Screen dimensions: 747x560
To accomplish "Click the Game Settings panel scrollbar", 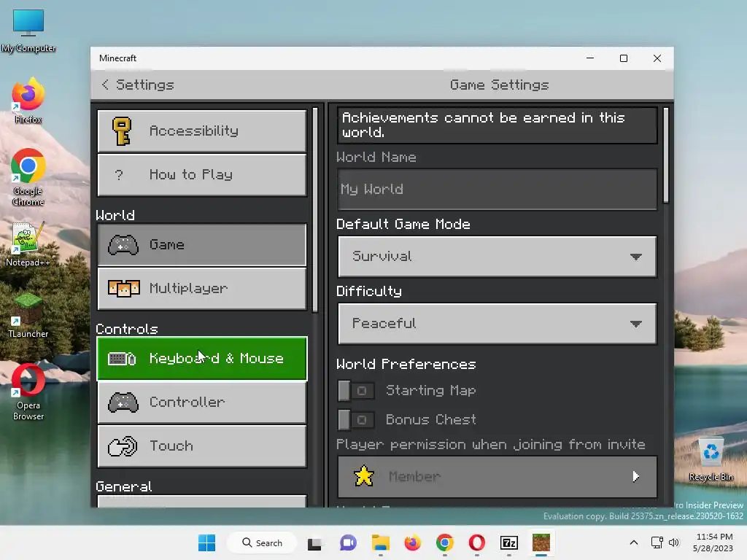I will pos(665,155).
